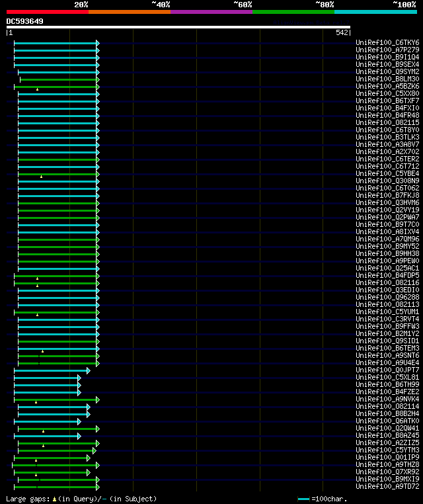This screenshot has width=423, height=504.
Task: Click UniRef100_Q3HVM6 hit name
Action: point(387,202)
